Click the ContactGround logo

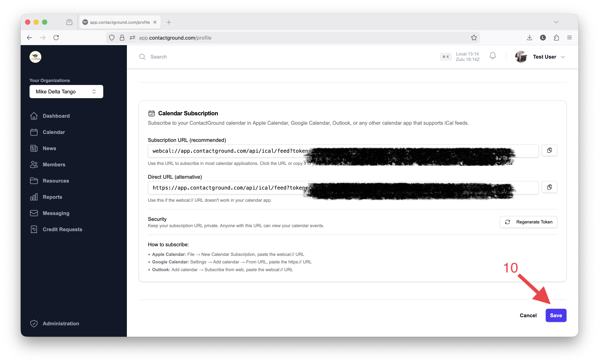pos(35,57)
